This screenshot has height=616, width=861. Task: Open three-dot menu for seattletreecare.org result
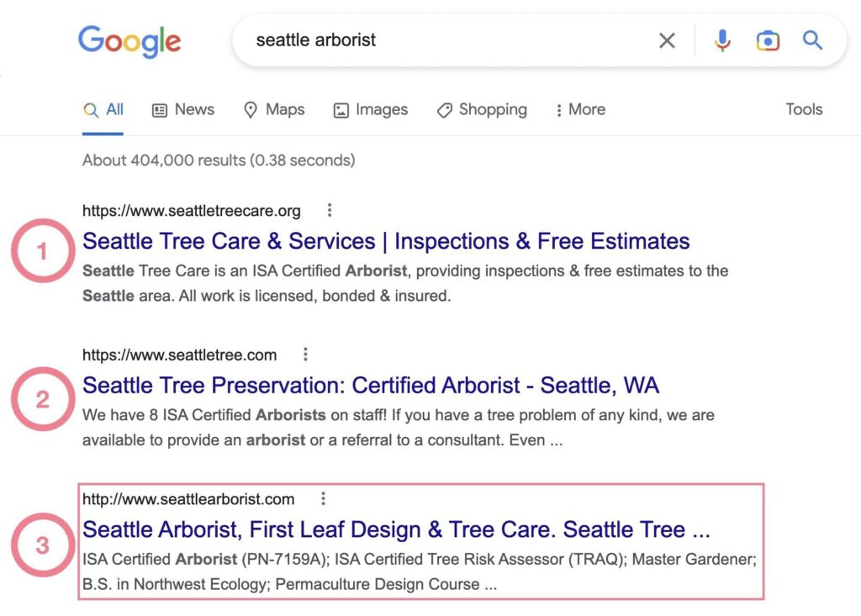(330, 210)
